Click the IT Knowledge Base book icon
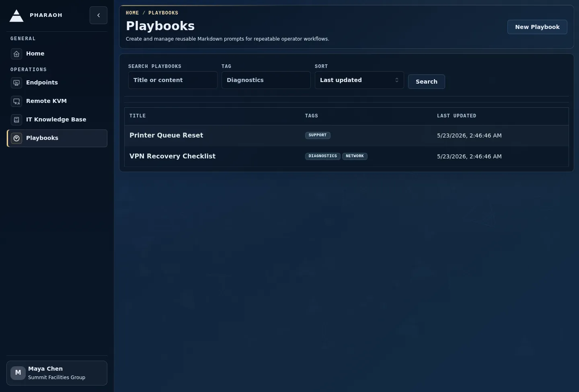The width and height of the screenshot is (579, 392). tap(16, 119)
